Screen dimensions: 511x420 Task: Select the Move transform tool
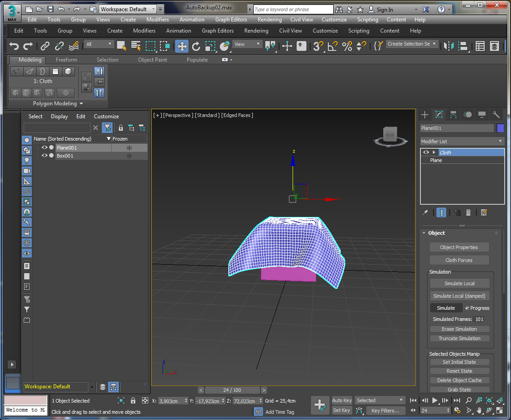(x=181, y=46)
